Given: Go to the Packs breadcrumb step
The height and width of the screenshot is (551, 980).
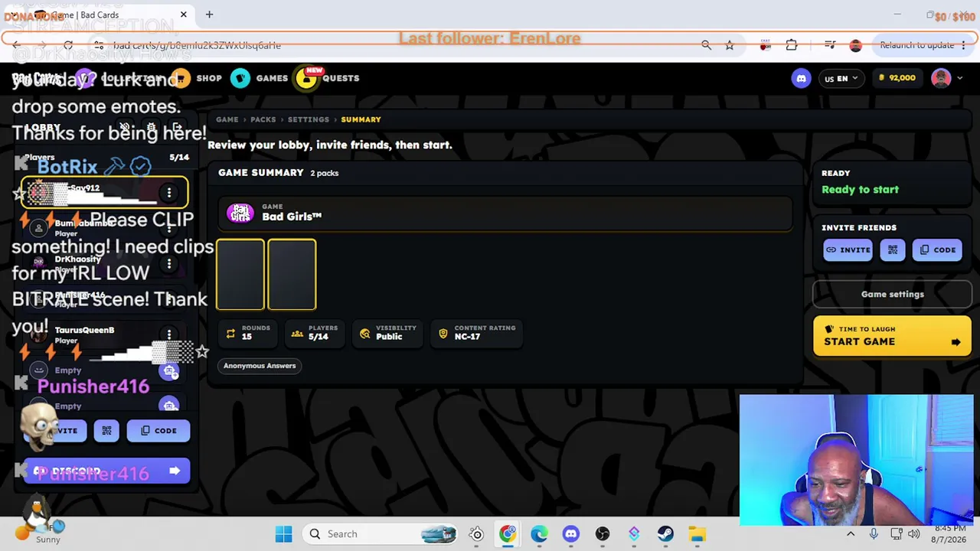Looking at the screenshot, I should [x=263, y=119].
